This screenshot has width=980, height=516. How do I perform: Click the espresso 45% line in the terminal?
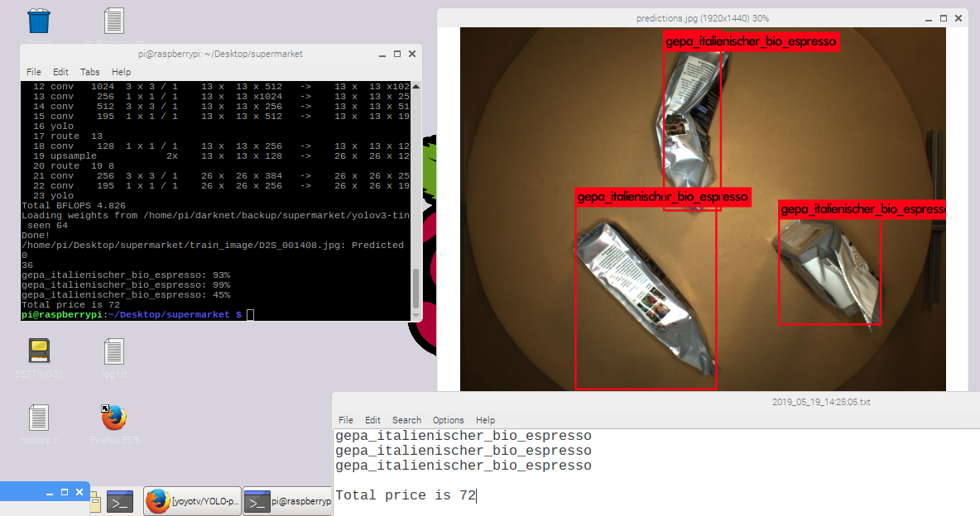[126, 295]
